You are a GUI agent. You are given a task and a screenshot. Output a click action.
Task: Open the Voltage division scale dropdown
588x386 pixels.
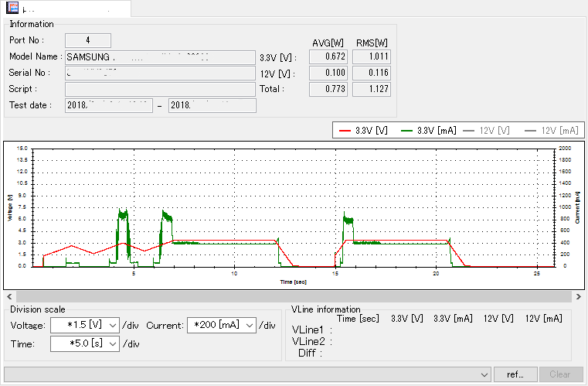pyautogui.click(x=113, y=326)
